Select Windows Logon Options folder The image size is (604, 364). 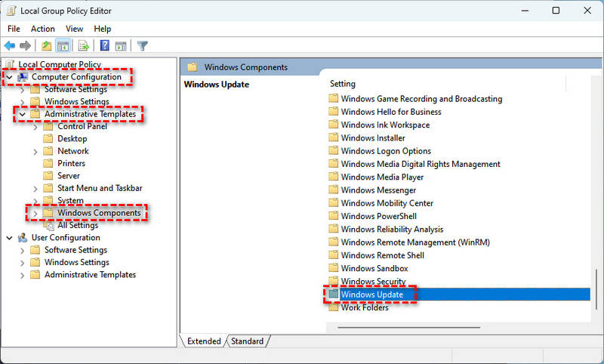(x=386, y=151)
